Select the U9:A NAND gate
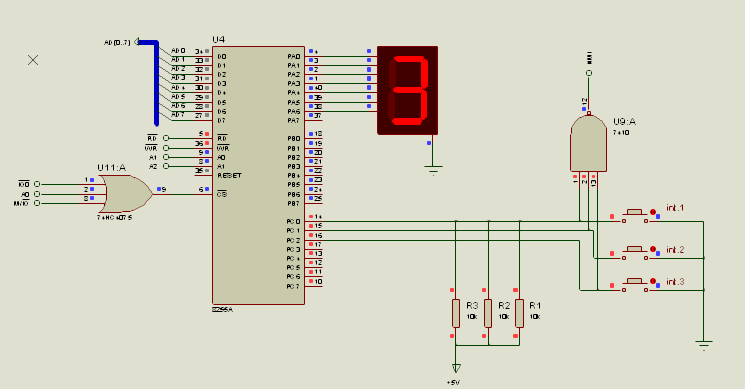The width and height of the screenshot is (745, 389). point(588,143)
